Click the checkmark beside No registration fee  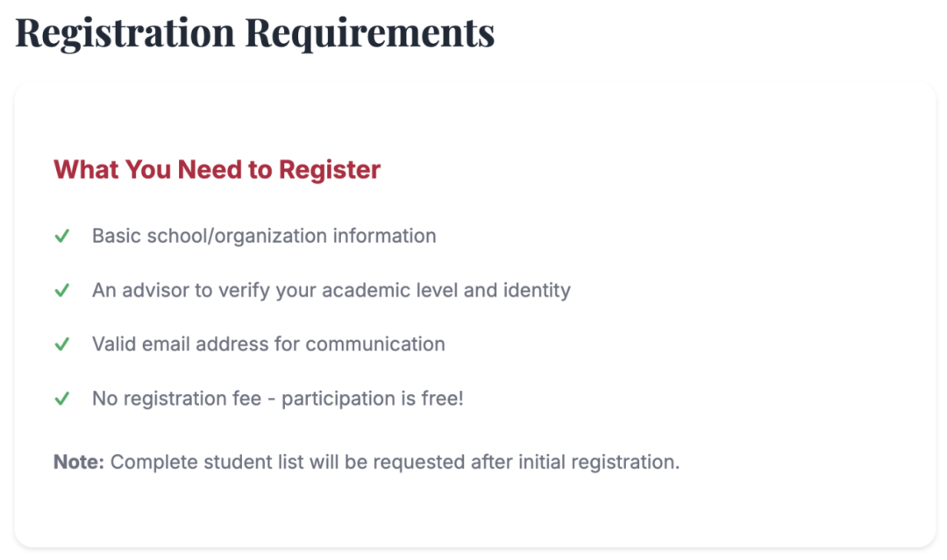(x=62, y=400)
